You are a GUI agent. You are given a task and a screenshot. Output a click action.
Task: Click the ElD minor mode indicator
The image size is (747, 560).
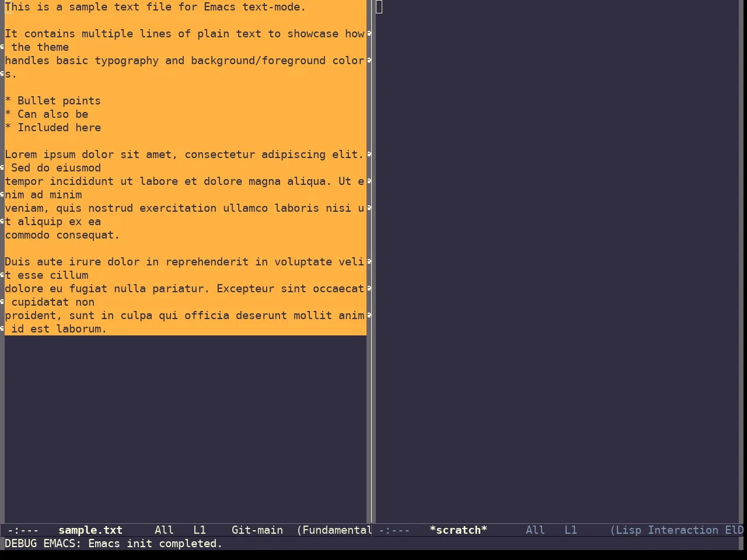point(734,530)
